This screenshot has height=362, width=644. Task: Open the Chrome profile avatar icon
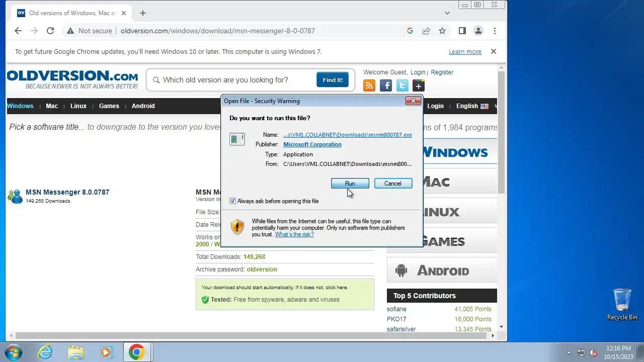(478, 31)
